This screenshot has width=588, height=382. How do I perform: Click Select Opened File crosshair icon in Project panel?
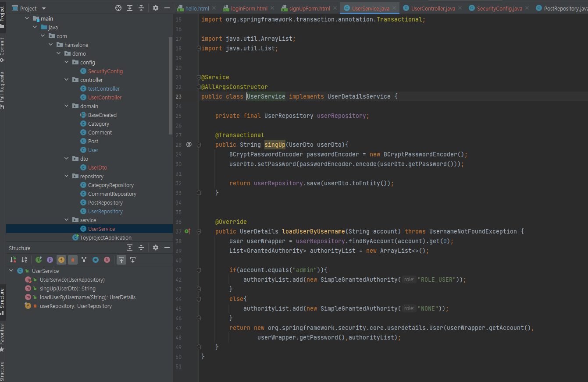pyautogui.click(x=118, y=8)
